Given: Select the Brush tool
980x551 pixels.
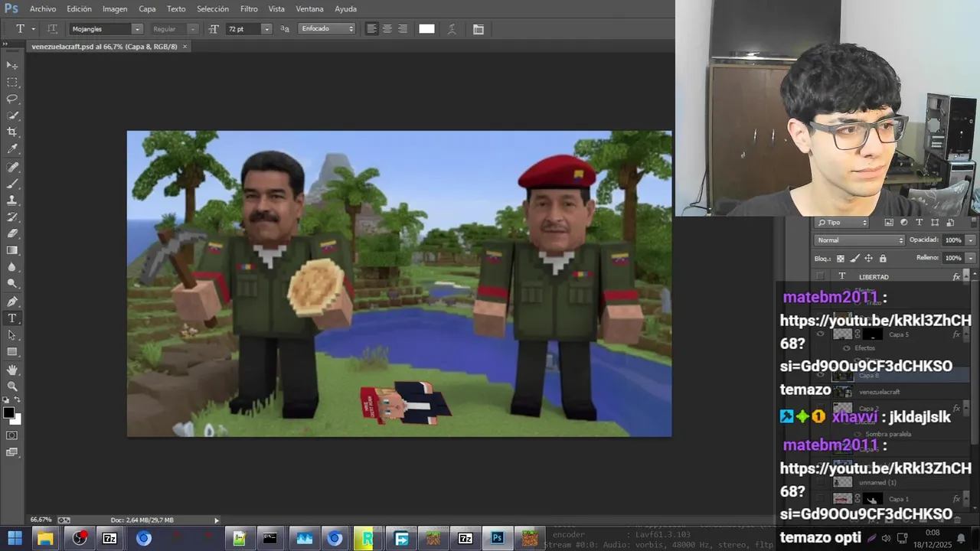Looking at the screenshot, I should coord(12,184).
